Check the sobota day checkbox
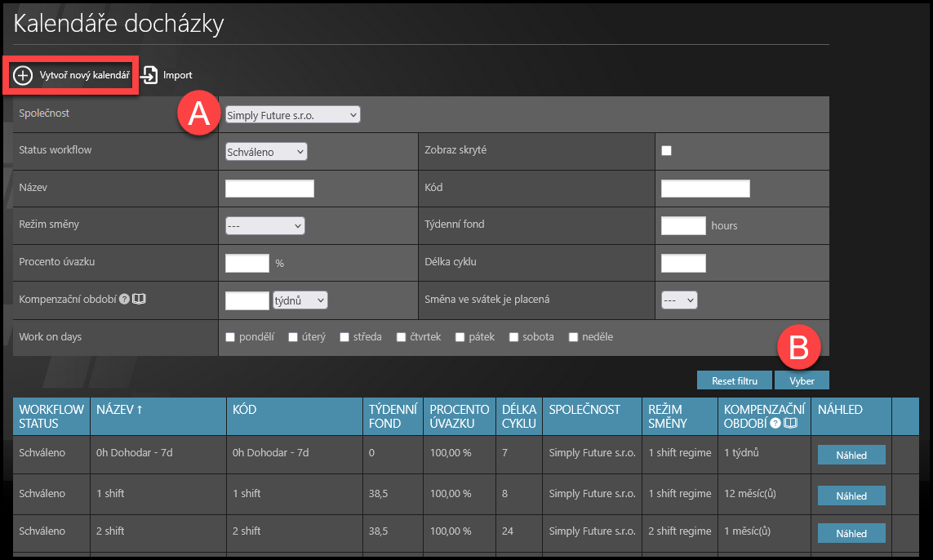 [513, 337]
